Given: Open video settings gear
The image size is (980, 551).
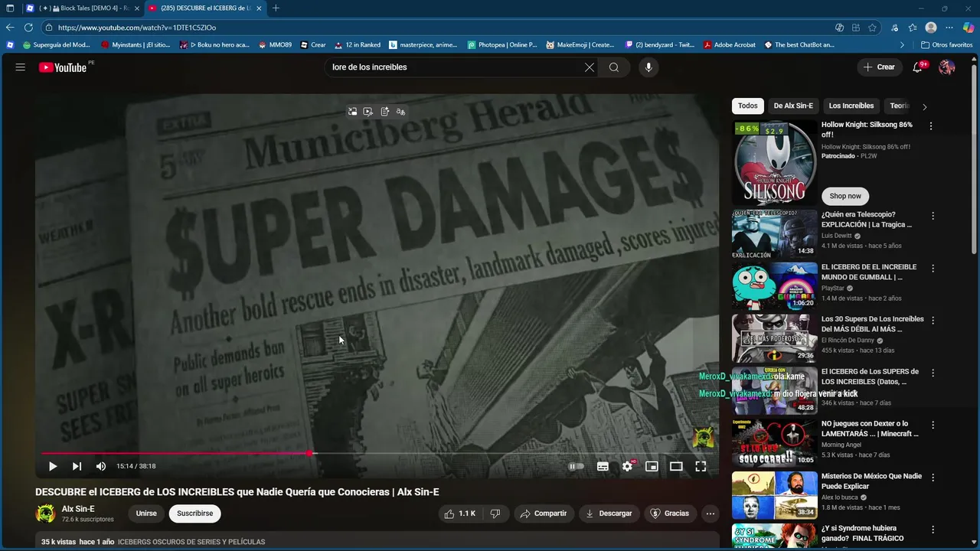Looking at the screenshot, I should tap(627, 466).
